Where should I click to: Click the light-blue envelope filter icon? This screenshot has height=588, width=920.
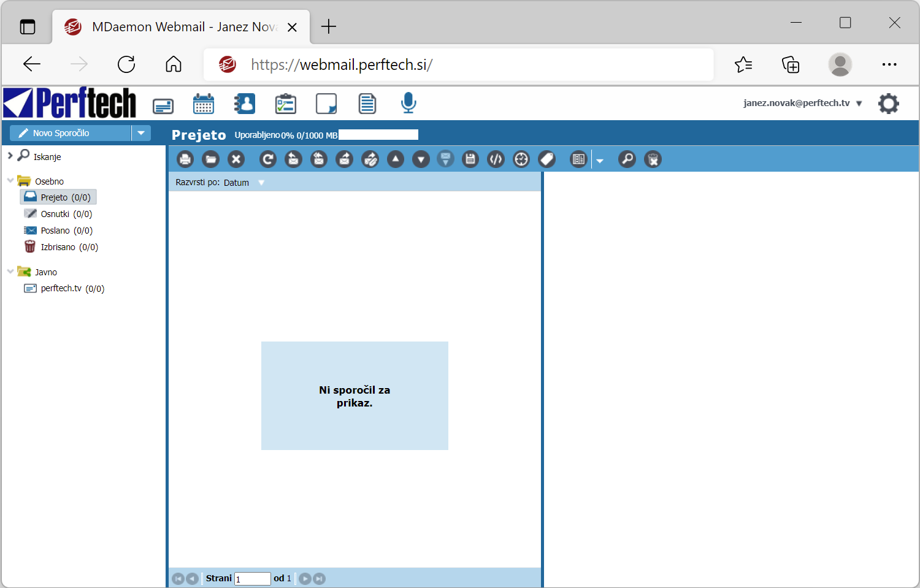446,159
